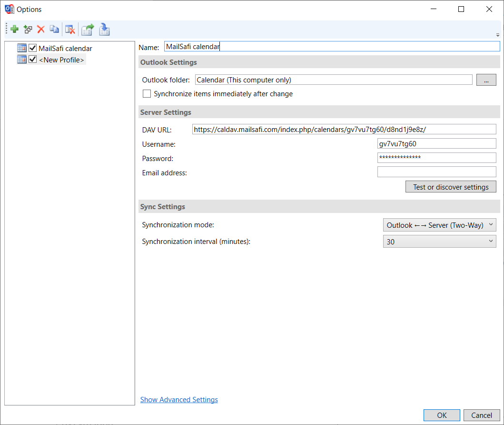Delete selected profile using the red X icon

coord(41,29)
